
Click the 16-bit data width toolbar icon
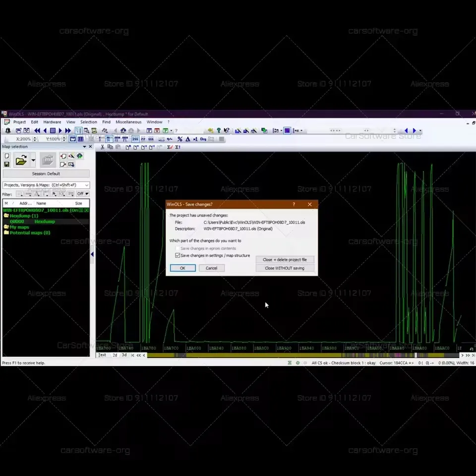coord(108,139)
